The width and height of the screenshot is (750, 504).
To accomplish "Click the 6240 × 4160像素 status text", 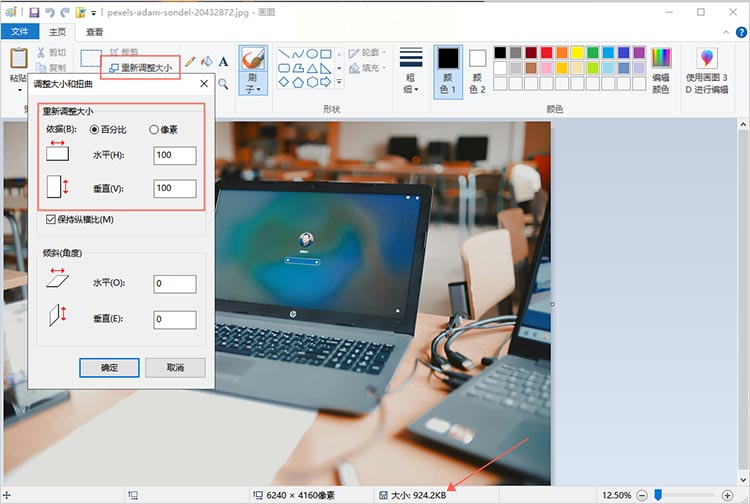I will (300, 495).
